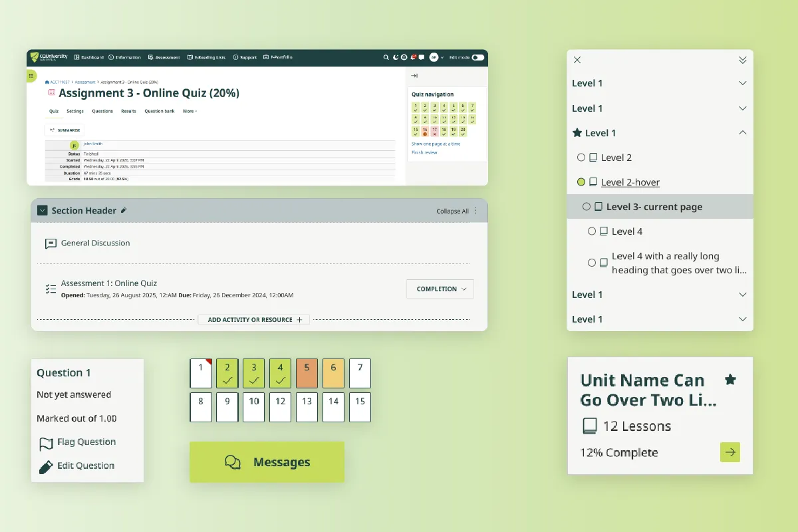Expand the second Level 1 section chevron
This screenshot has height=532, width=798.
tap(743, 108)
